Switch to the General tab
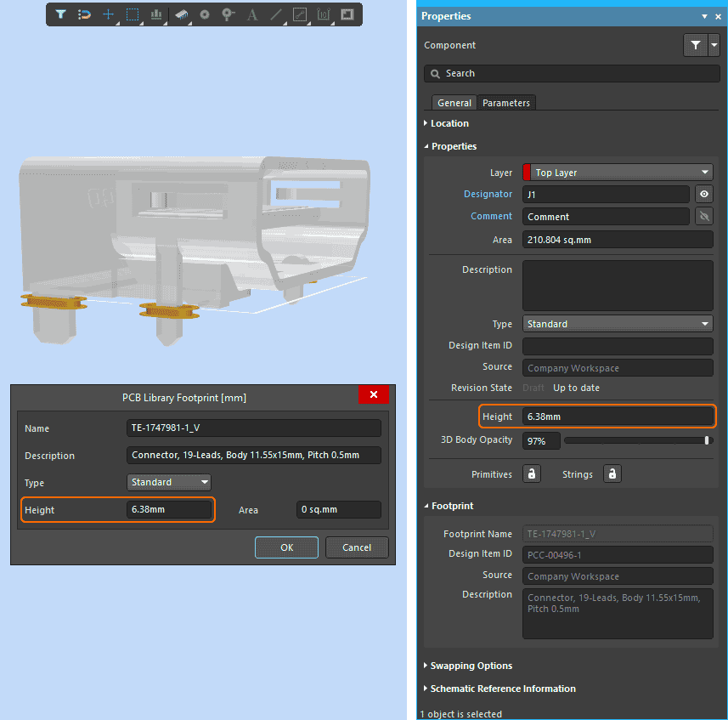728x720 pixels. tap(454, 103)
